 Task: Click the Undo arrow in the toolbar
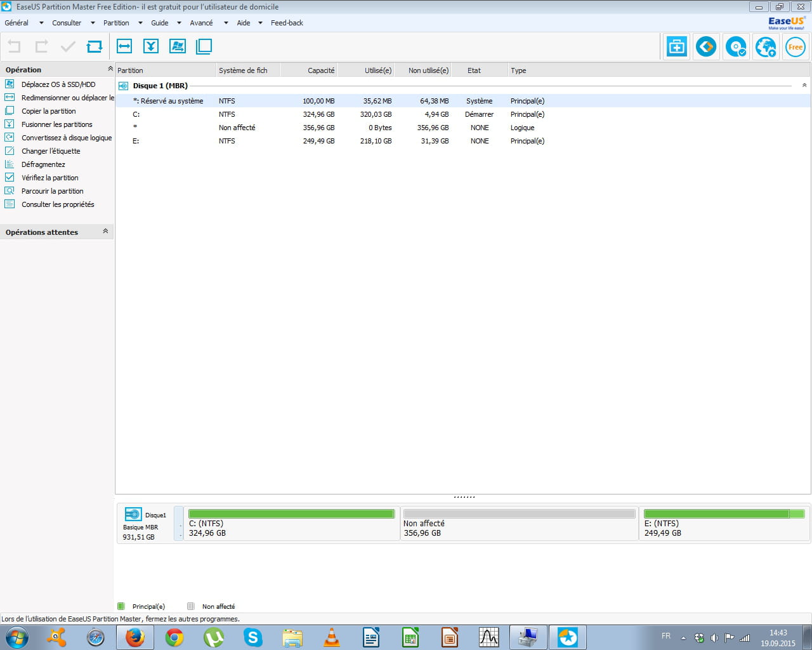pos(14,46)
